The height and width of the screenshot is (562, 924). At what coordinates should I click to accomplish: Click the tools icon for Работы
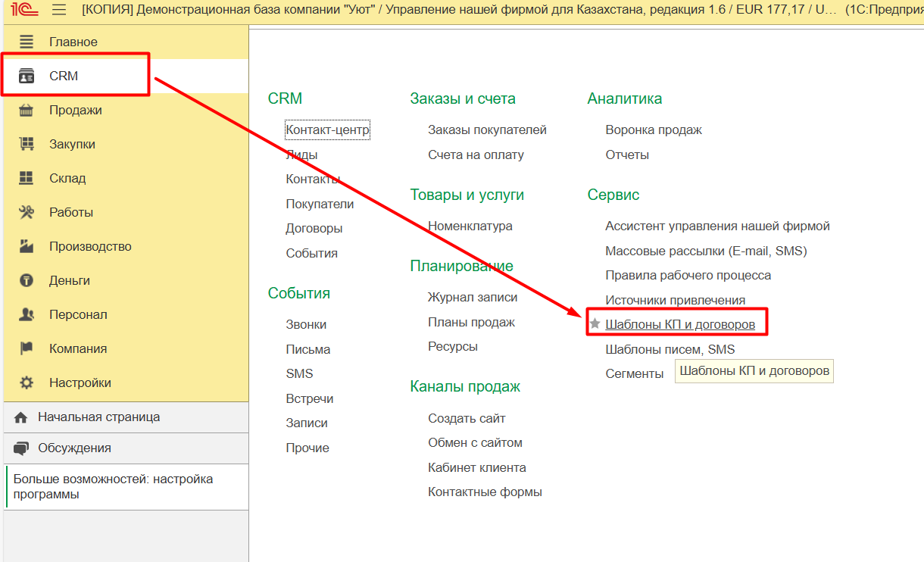point(27,213)
